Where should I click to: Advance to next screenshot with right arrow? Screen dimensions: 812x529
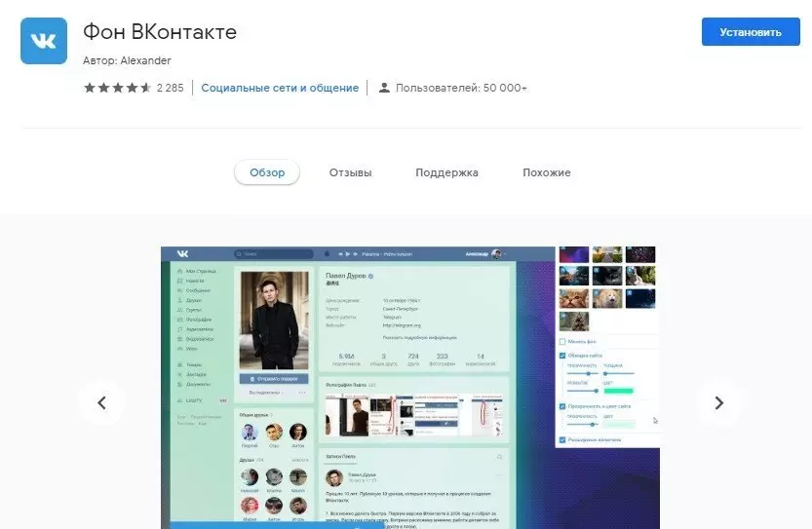718,402
